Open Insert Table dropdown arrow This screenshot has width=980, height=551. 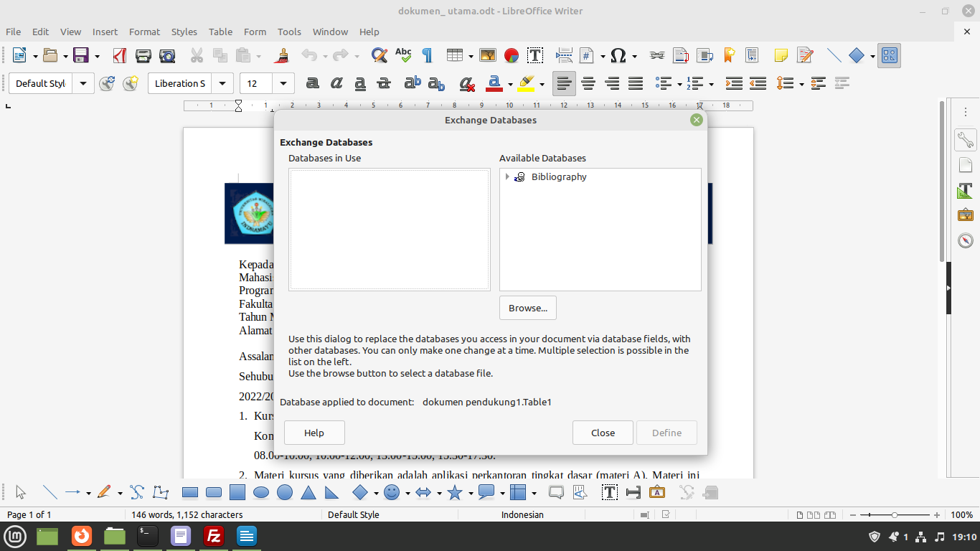point(471,56)
